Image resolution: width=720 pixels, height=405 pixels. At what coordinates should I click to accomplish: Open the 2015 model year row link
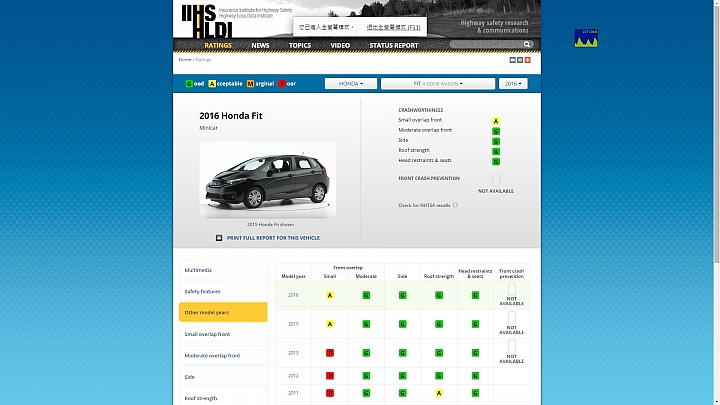[x=293, y=324]
